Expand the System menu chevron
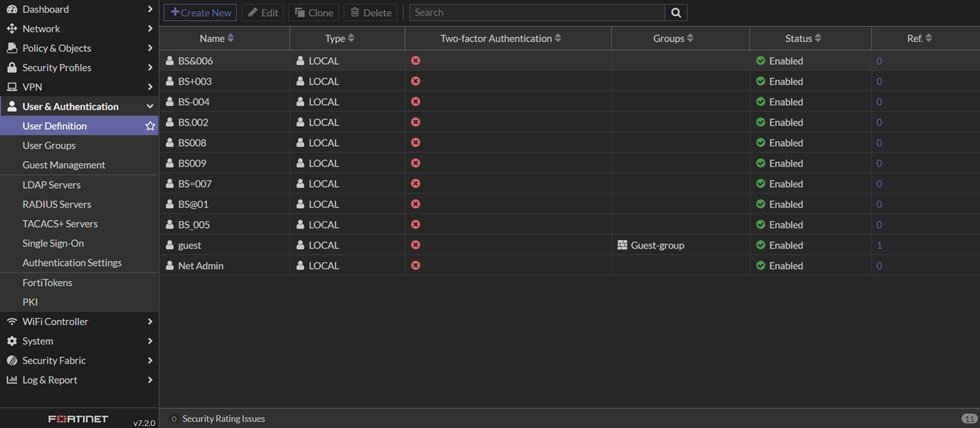Viewport: 980px width, 428px height. (150, 341)
